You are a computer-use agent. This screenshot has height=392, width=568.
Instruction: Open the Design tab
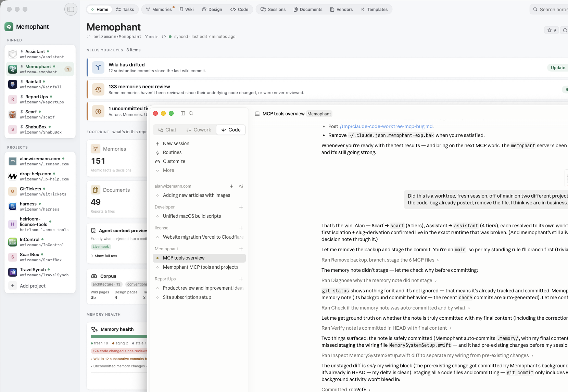[212, 10]
